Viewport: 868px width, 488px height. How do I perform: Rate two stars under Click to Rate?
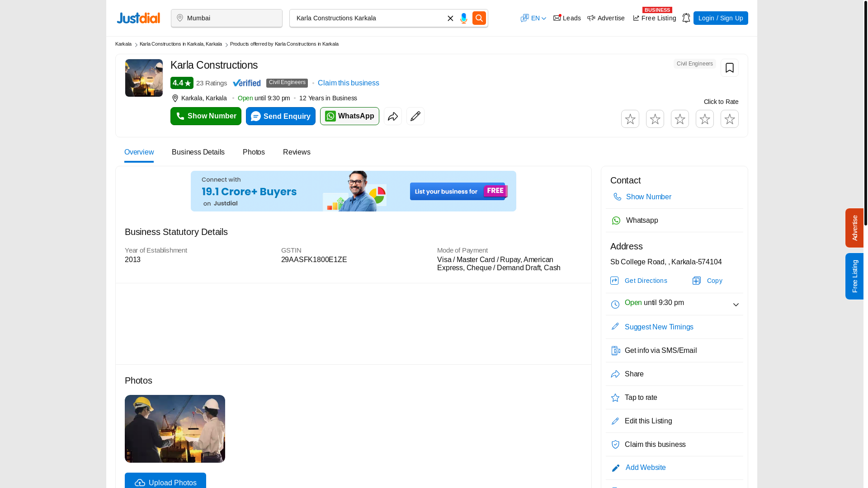click(655, 119)
